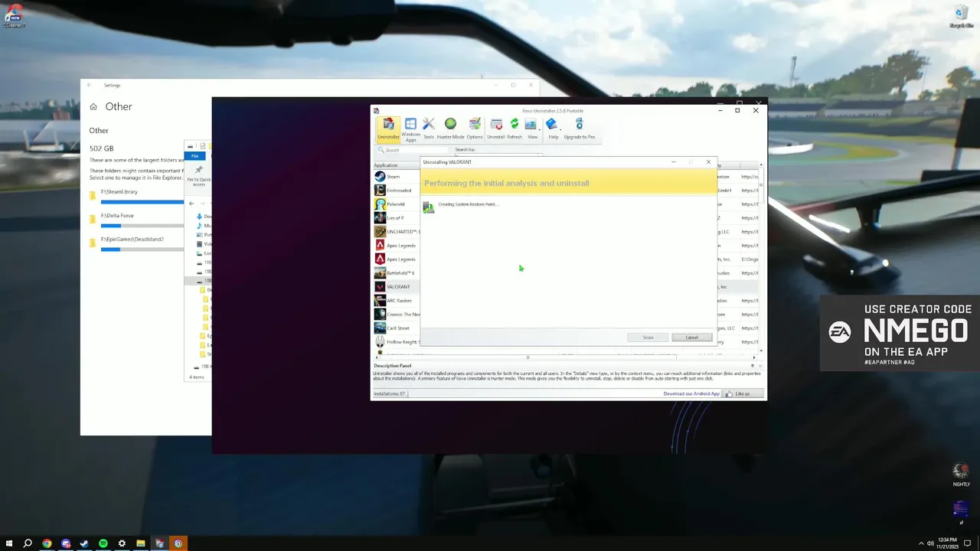Click the Steam icon in application list
Screen dimensions: 980x551
[x=380, y=177]
